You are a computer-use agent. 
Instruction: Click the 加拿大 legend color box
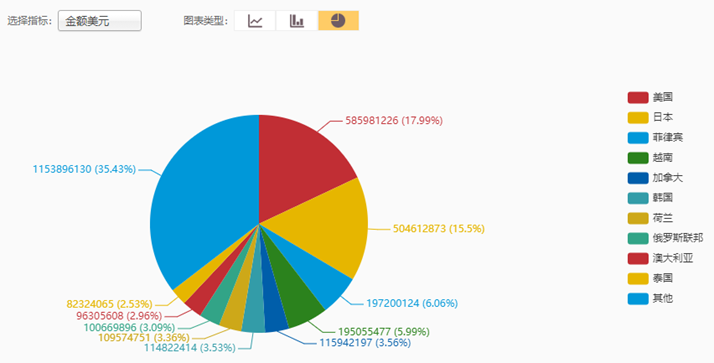pos(638,178)
